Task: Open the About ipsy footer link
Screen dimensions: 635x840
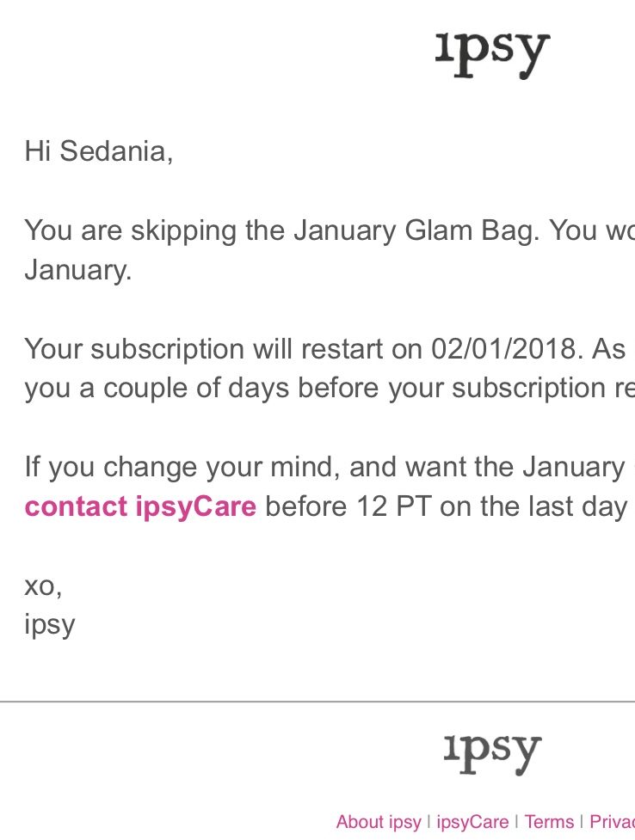Action: coord(379,822)
